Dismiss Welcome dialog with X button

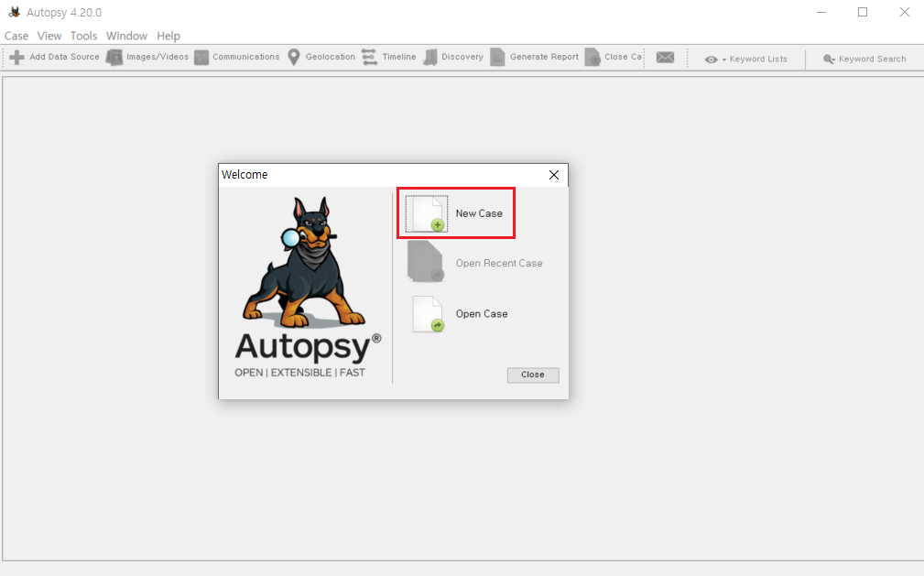pos(554,175)
